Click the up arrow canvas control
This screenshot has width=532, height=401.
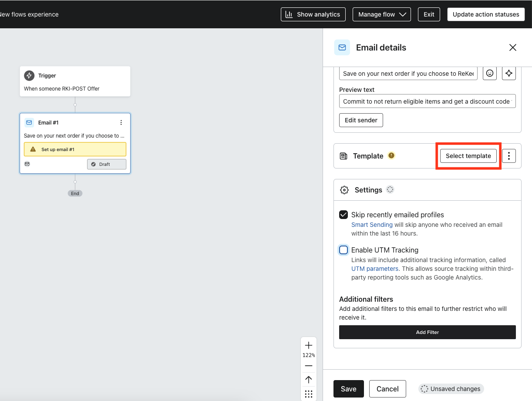[x=309, y=380]
